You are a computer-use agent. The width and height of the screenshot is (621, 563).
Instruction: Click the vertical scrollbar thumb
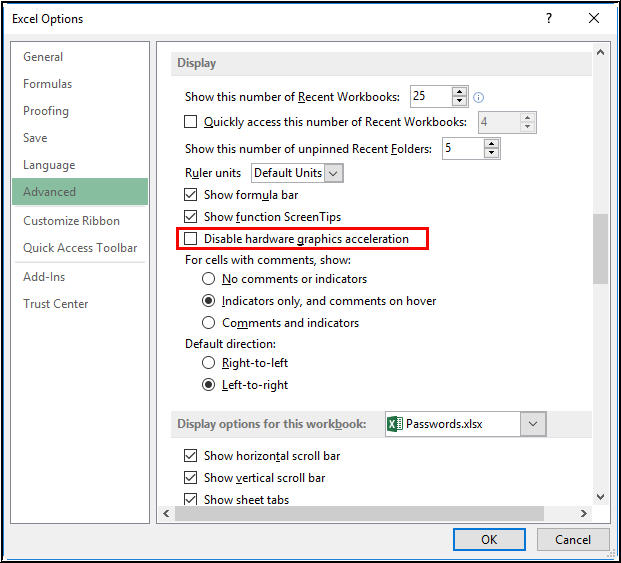coord(600,249)
